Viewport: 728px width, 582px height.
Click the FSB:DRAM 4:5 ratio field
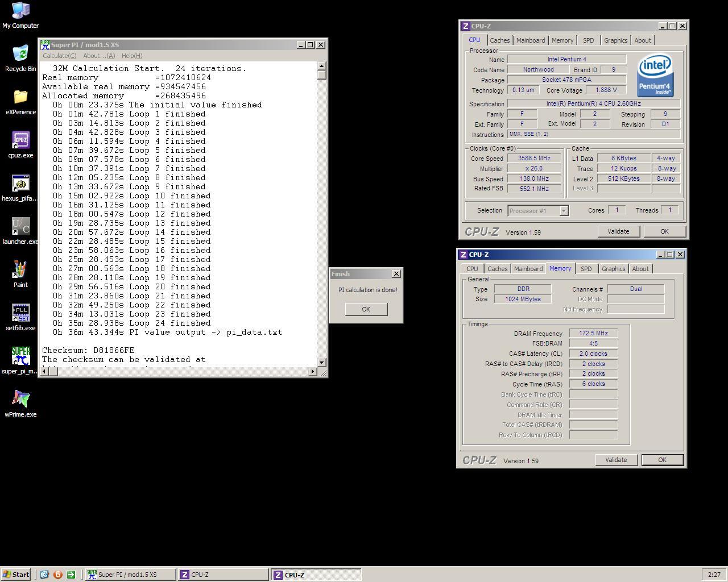pyautogui.click(x=593, y=344)
